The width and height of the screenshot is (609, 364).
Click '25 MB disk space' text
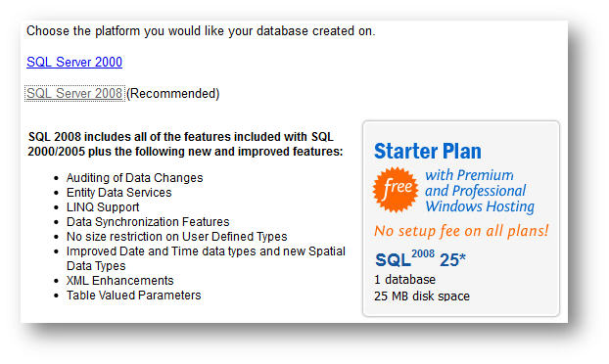[422, 296]
